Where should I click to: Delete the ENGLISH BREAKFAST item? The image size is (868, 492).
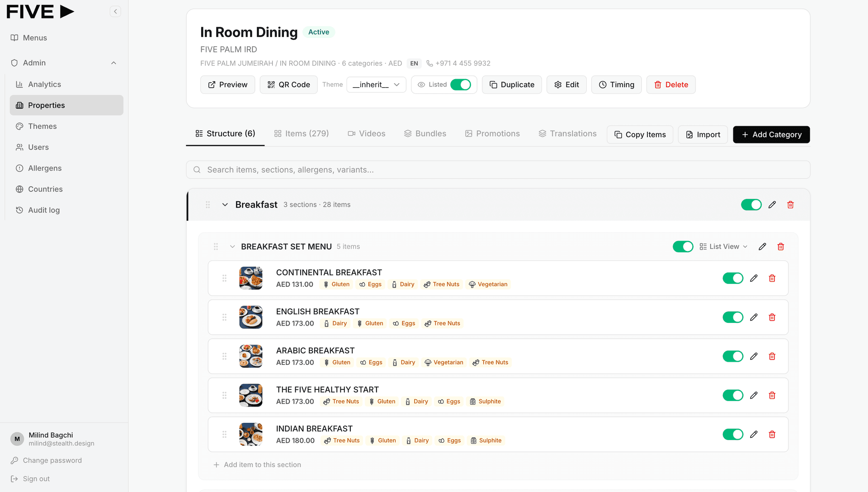pos(772,317)
